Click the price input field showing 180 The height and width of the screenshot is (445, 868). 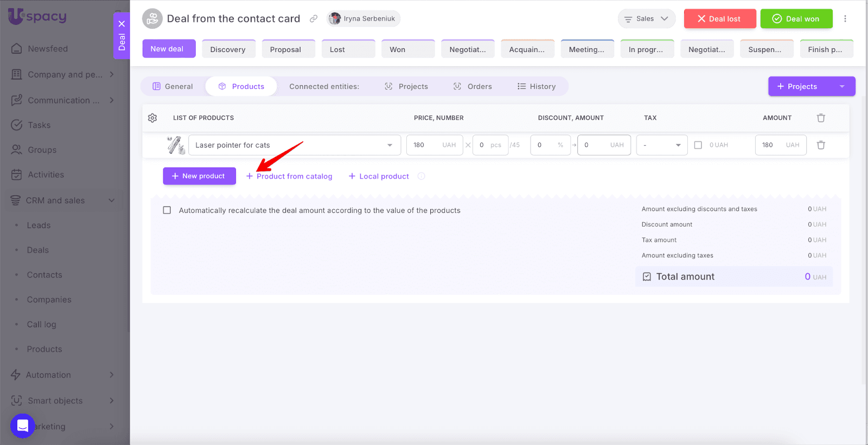click(426, 145)
